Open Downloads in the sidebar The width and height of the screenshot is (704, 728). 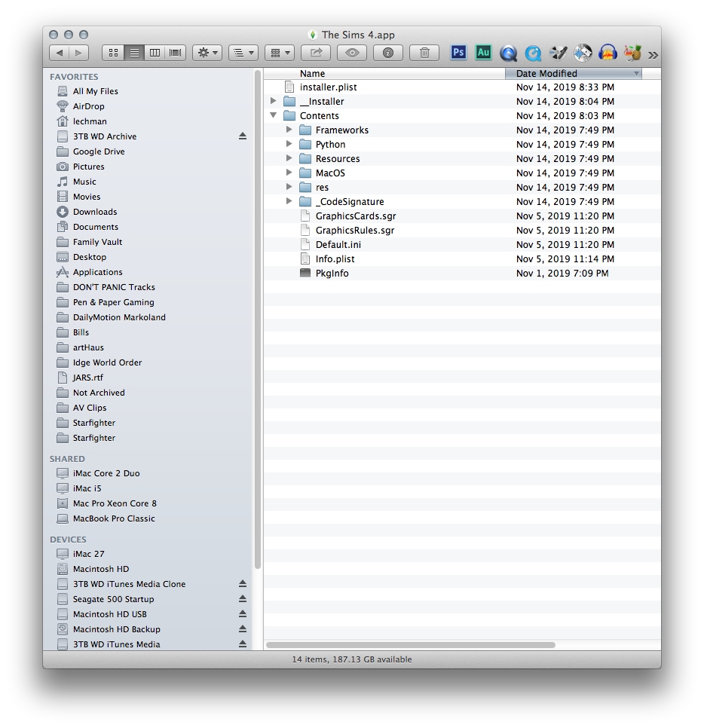[x=95, y=212]
